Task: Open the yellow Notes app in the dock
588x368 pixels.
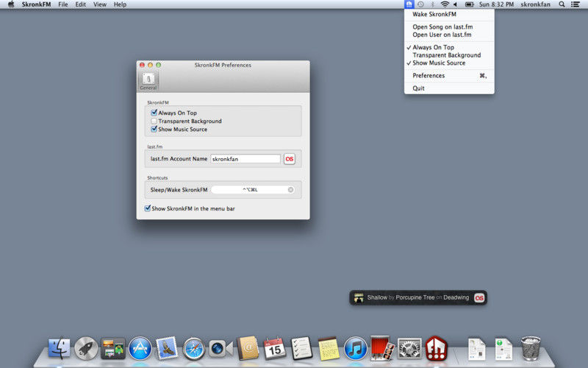Action: [x=329, y=348]
